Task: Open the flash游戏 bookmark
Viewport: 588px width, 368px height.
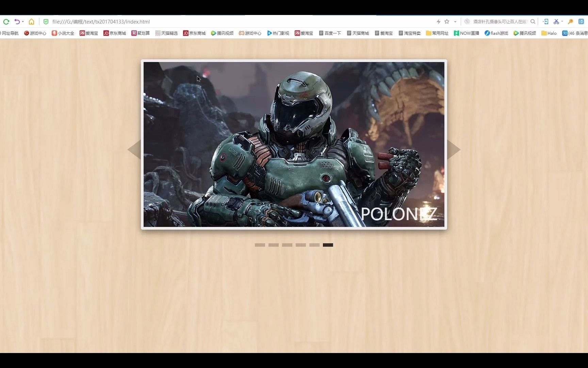Action: pos(496,33)
